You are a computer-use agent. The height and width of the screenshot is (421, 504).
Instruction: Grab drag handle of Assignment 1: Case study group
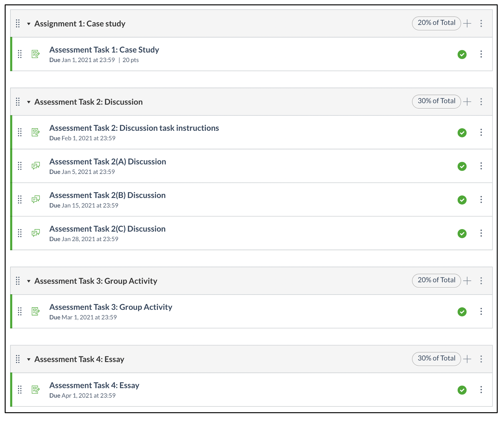(18, 23)
